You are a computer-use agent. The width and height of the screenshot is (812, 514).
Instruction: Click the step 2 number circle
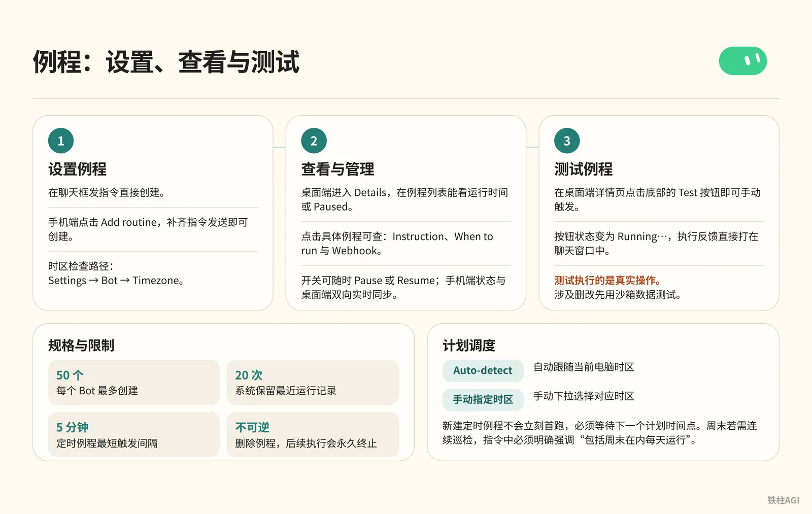click(314, 141)
